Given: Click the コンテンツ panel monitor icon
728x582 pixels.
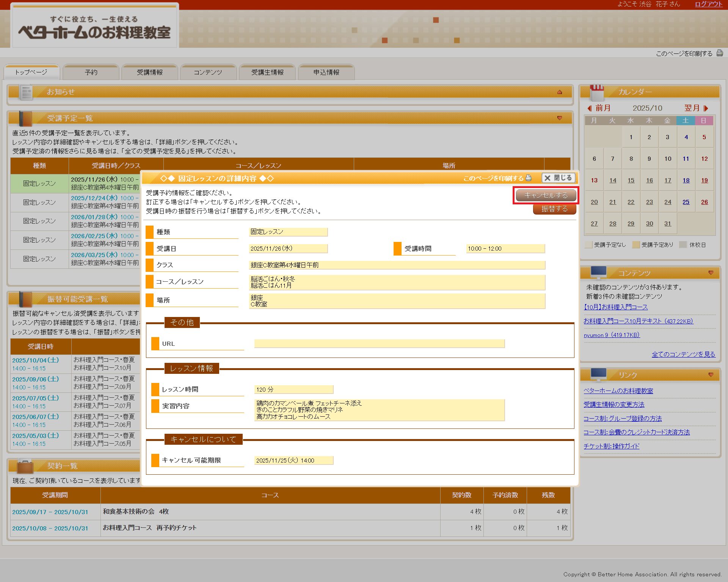Looking at the screenshot, I should [x=598, y=272].
